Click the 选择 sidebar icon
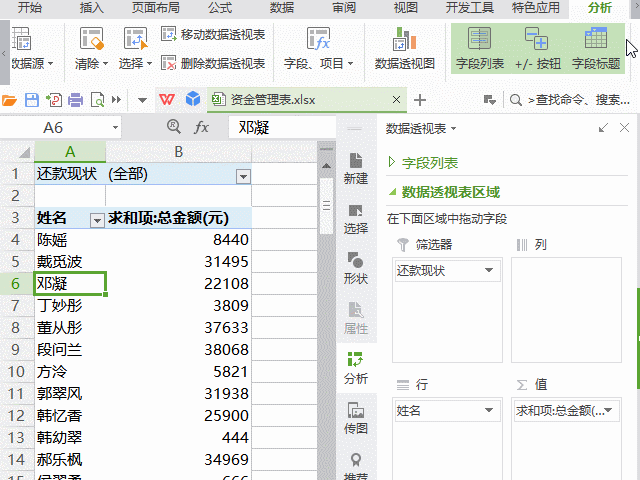The width and height of the screenshot is (640, 480). [356, 219]
